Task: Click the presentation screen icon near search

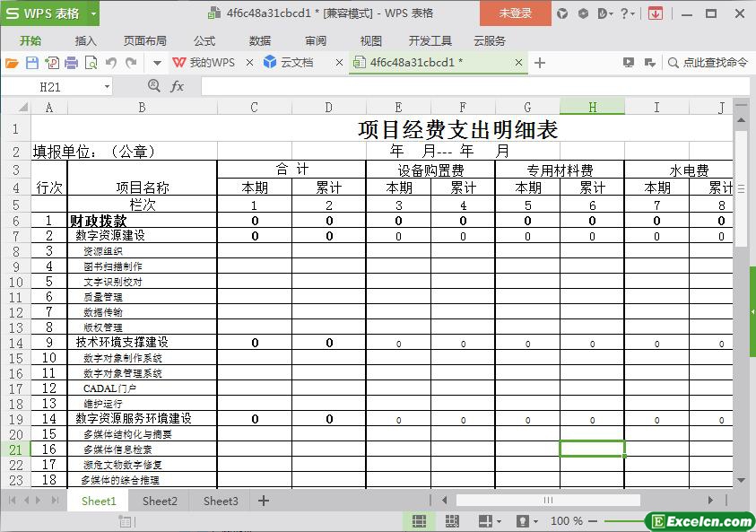Action: pyautogui.click(x=629, y=63)
